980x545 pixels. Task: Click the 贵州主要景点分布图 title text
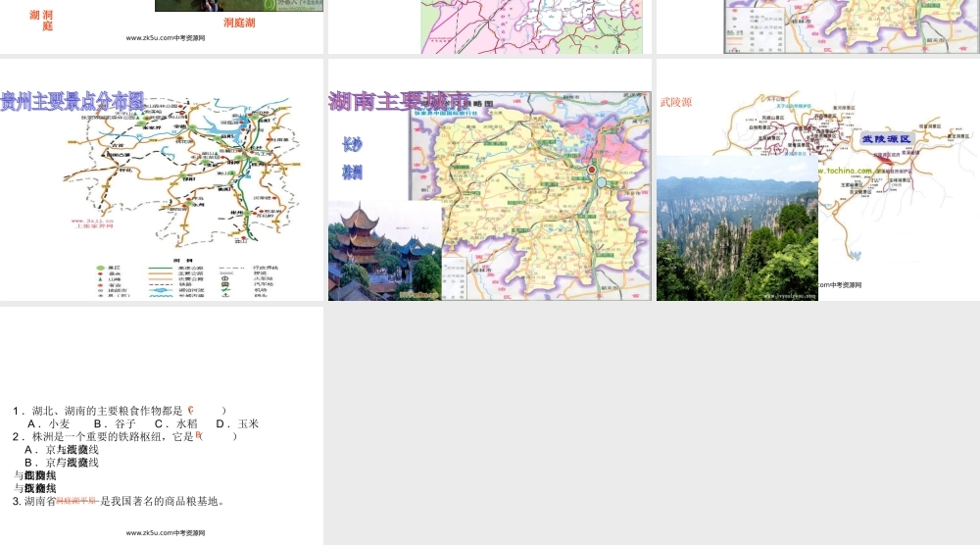[73, 101]
